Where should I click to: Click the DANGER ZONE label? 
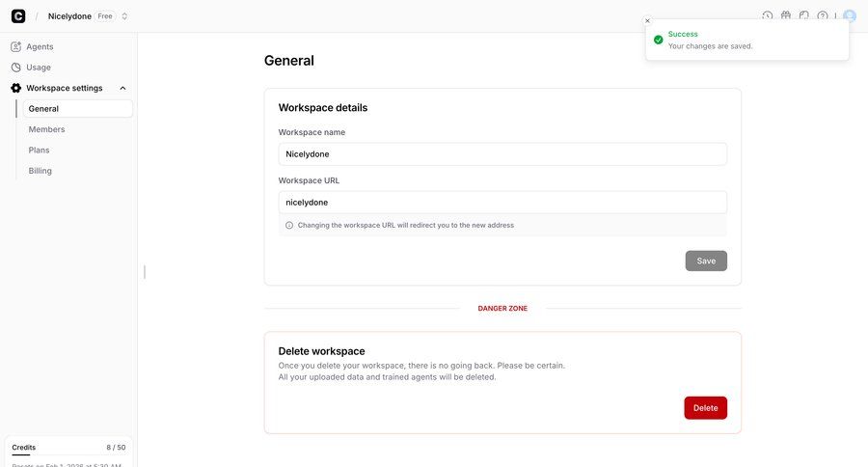[502, 308]
